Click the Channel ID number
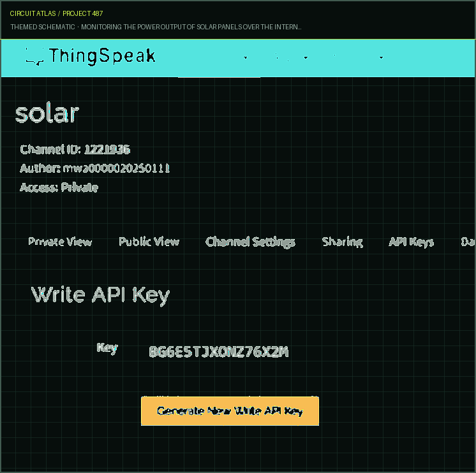The image size is (476, 473). pos(107,149)
